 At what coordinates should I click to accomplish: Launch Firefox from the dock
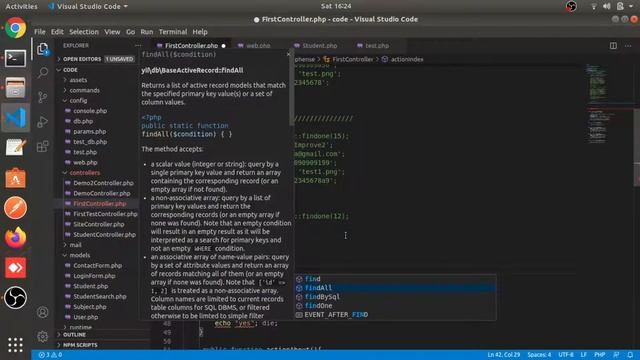coord(16,238)
